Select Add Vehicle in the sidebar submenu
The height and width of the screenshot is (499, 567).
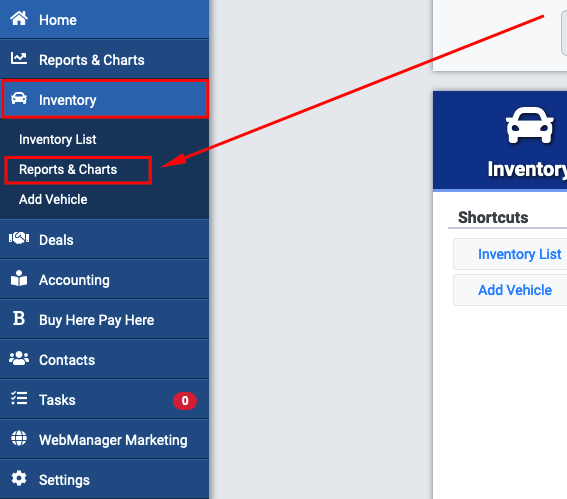(x=53, y=200)
